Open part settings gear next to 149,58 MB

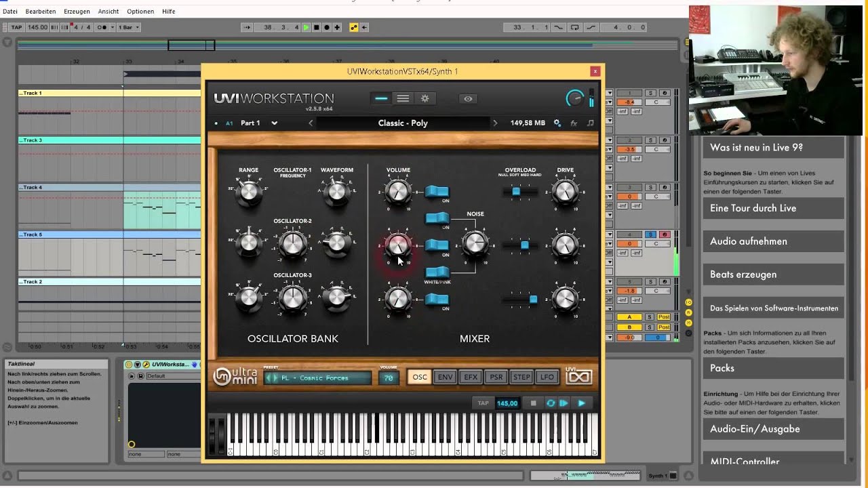click(557, 123)
